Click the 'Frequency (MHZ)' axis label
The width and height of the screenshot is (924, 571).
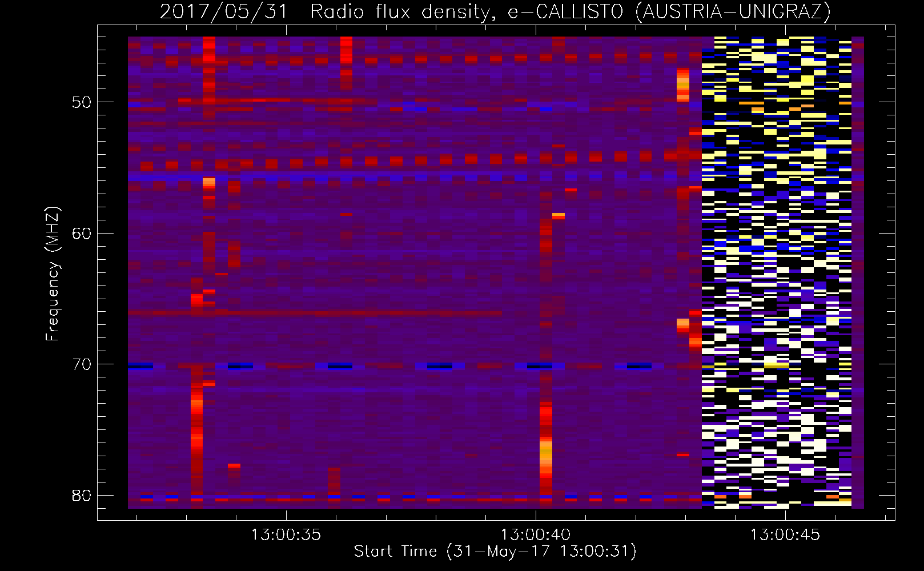coord(53,274)
